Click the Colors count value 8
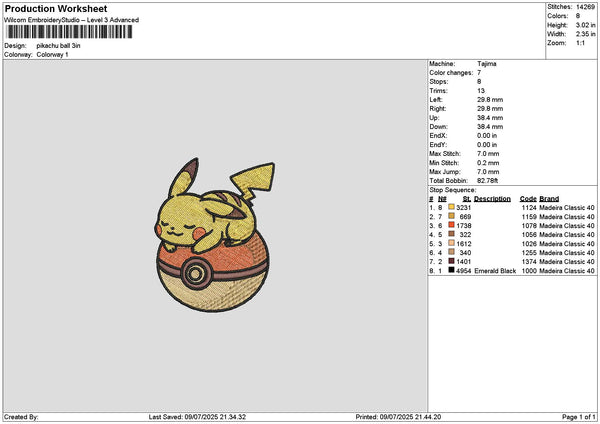Screen dimensions: 600x424 coord(578,16)
